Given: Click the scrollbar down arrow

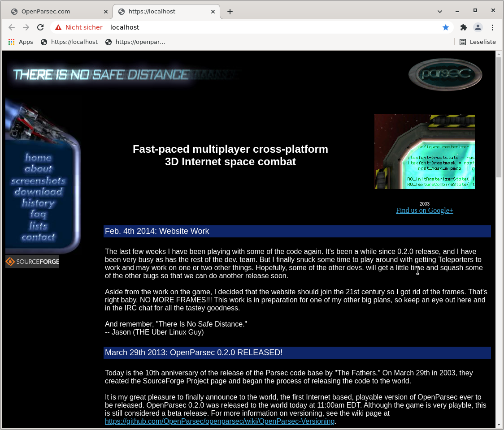Looking at the screenshot, I should [499, 425].
